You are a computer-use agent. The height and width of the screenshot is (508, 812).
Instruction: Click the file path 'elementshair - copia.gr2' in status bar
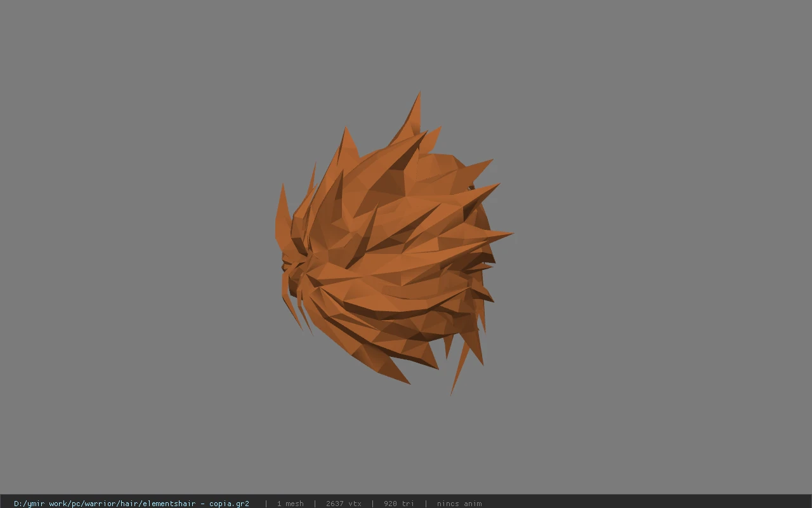(x=131, y=504)
